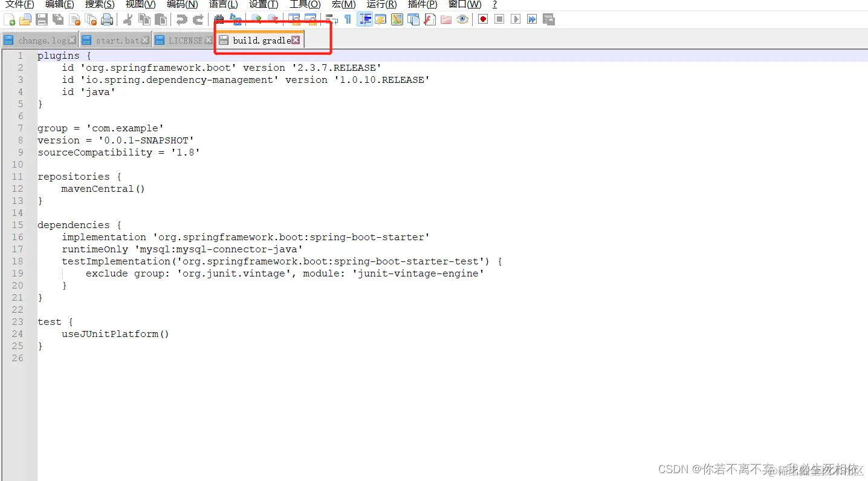Open the 插件(P) menu

423,4
